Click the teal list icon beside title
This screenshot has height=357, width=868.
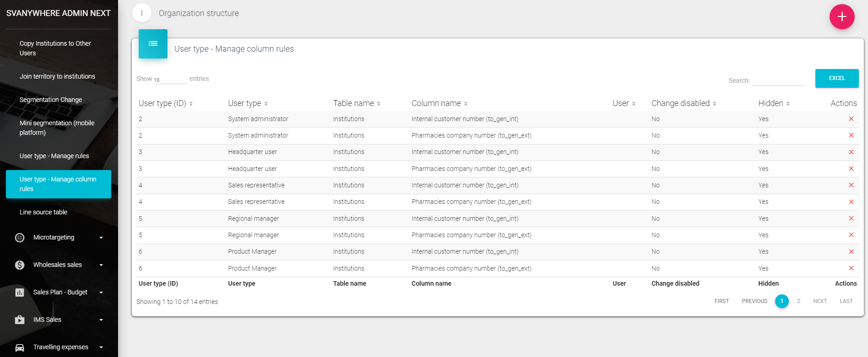tap(153, 44)
